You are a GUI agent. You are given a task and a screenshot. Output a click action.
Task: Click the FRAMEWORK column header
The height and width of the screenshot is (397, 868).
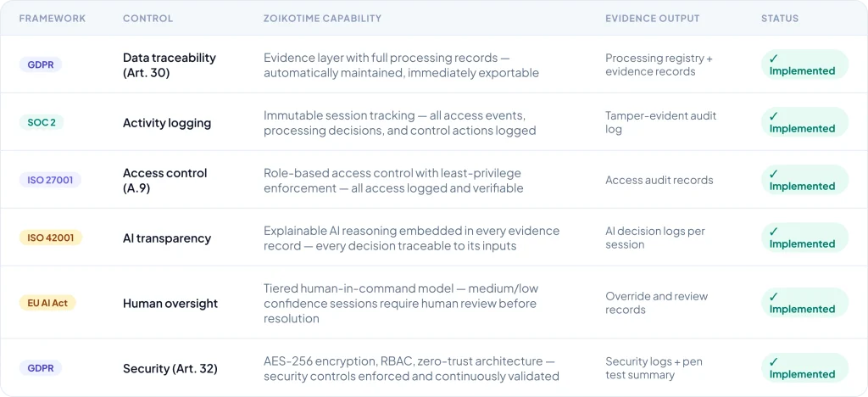coord(53,19)
